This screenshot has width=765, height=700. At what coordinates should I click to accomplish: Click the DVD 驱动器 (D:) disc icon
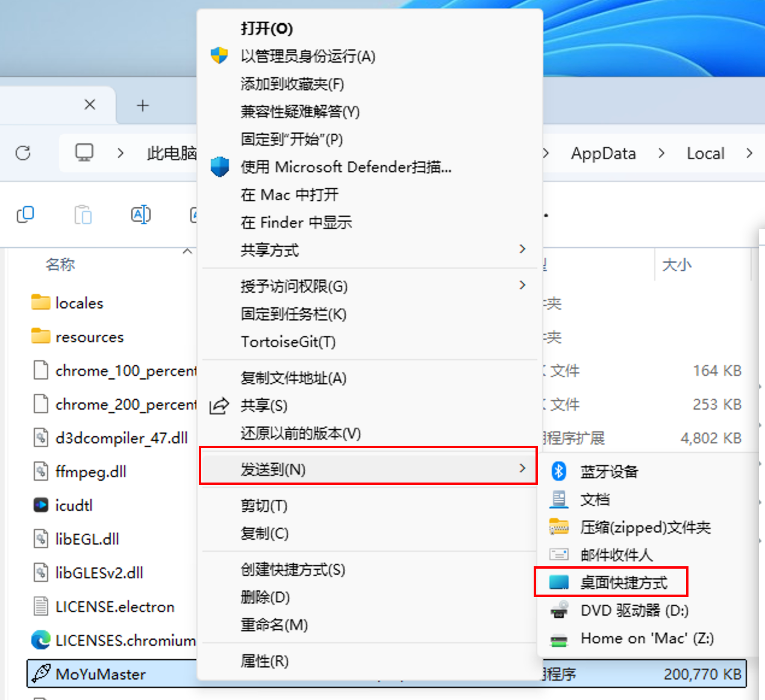tap(558, 610)
